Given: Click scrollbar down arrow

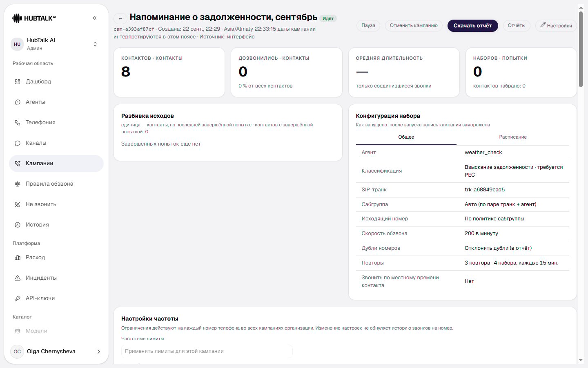Looking at the screenshot, I should point(581,360).
